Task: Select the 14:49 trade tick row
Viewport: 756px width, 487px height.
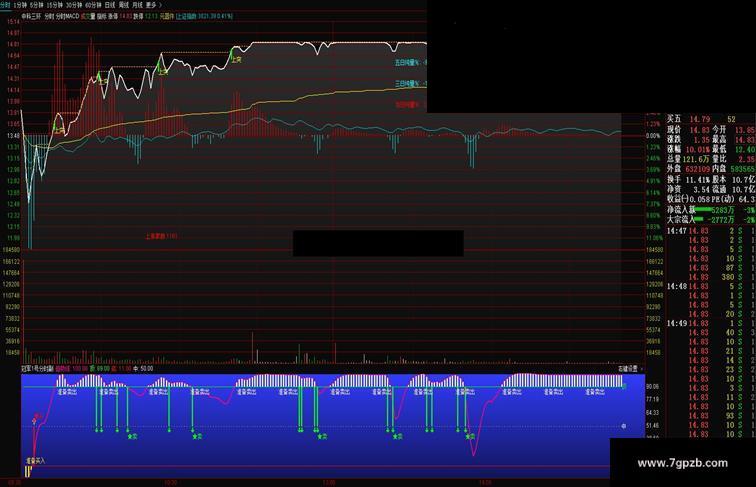Action: (x=711, y=324)
